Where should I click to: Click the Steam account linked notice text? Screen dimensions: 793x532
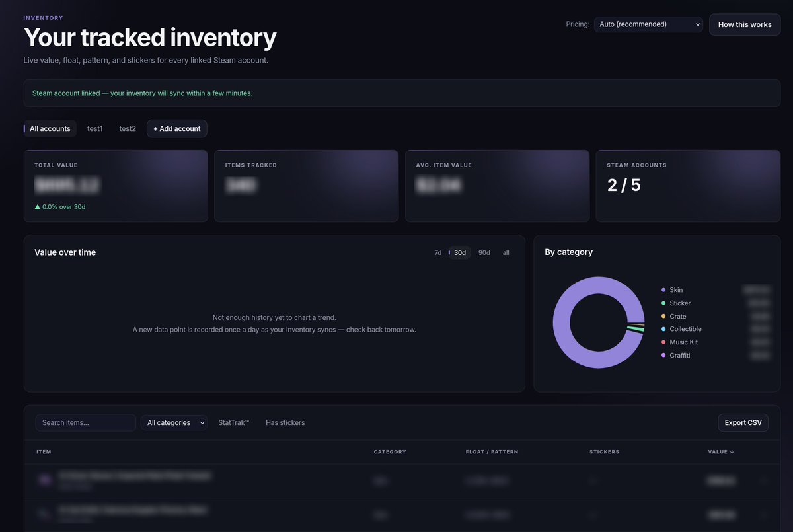[x=142, y=93]
